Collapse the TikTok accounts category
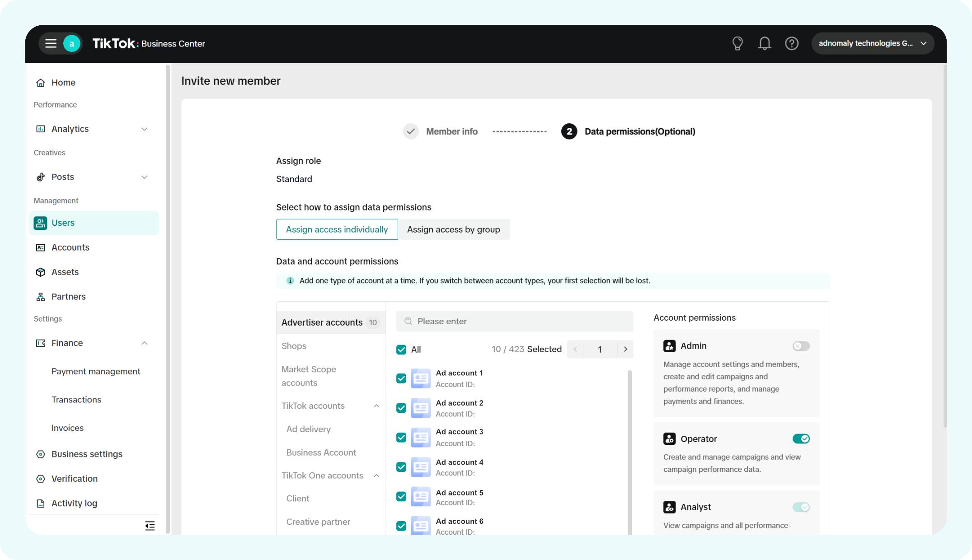This screenshot has width=972, height=560. point(376,406)
